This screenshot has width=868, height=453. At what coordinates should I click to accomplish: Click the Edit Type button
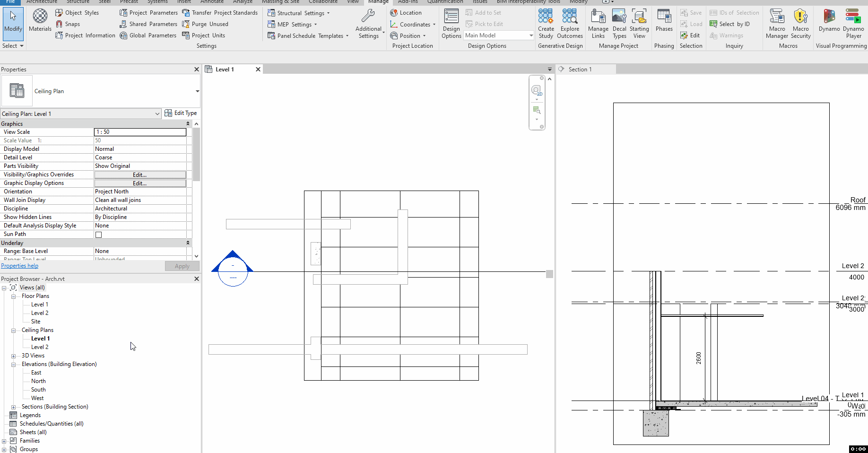point(181,113)
